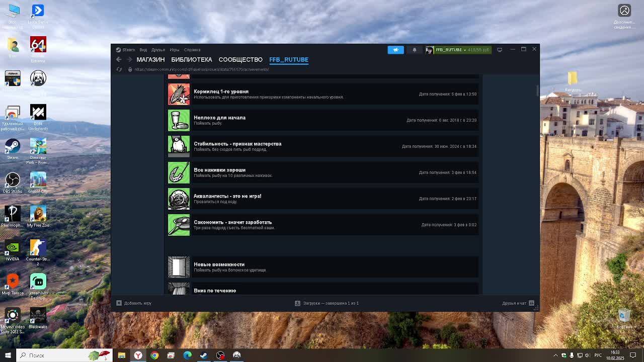Select the title Неплохо для начала
The width and height of the screenshot is (644, 362).
point(219,118)
